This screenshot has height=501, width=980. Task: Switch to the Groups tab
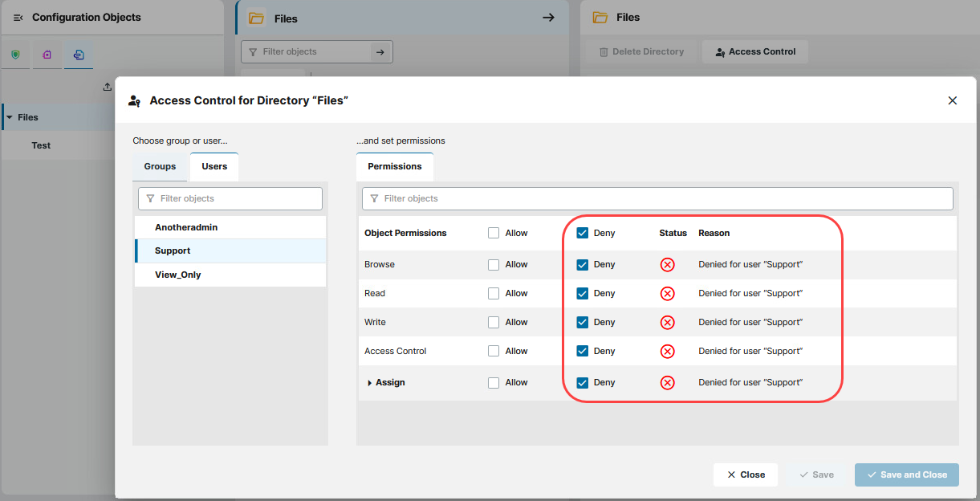click(160, 166)
